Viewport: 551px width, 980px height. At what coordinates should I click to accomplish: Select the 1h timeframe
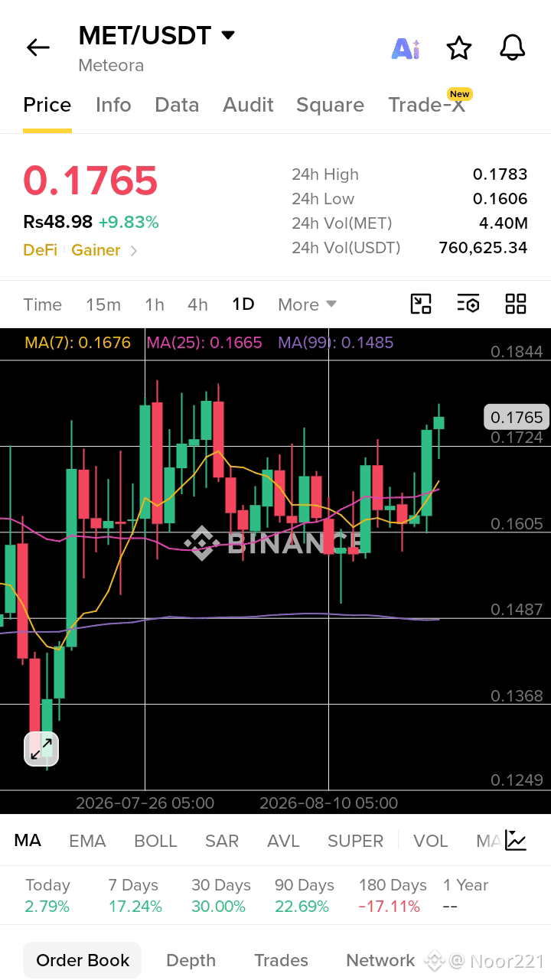coord(155,304)
